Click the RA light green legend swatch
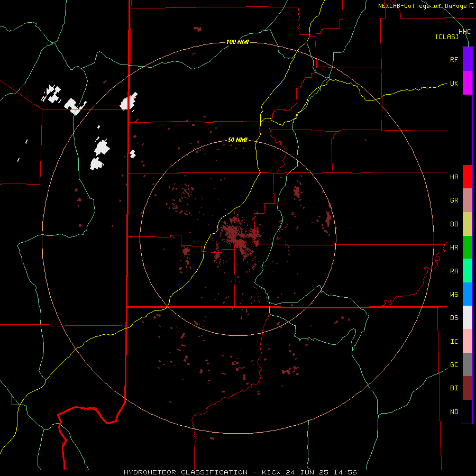This screenshot has height=476, width=476. click(x=467, y=271)
